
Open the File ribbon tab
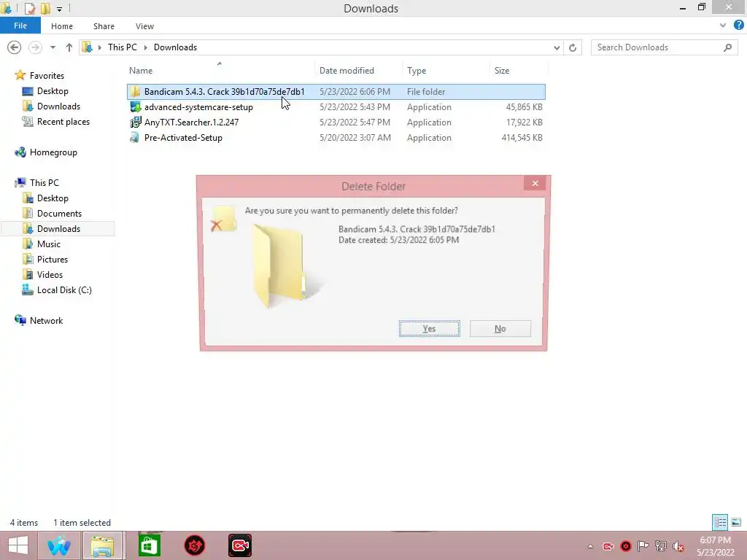(20, 26)
